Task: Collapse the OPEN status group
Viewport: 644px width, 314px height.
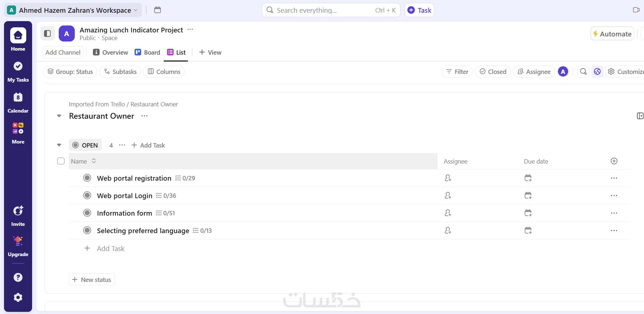Action: (59, 145)
